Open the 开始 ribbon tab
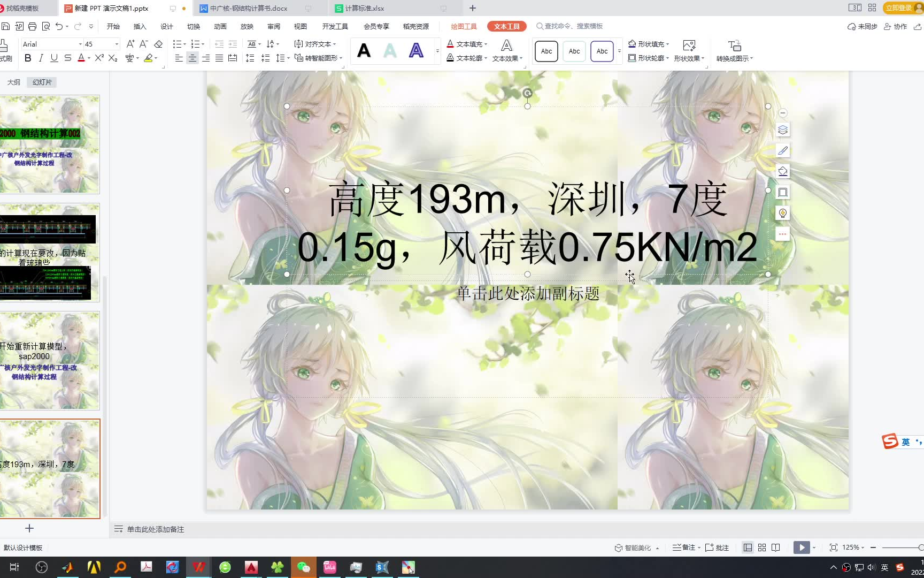This screenshot has width=924, height=578. (113, 26)
